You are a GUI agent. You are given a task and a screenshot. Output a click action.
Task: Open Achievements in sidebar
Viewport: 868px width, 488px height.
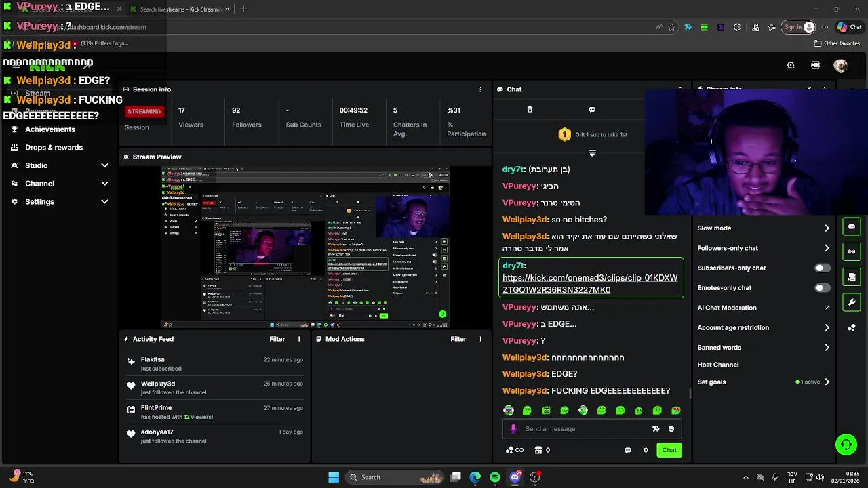pyautogui.click(x=50, y=129)
